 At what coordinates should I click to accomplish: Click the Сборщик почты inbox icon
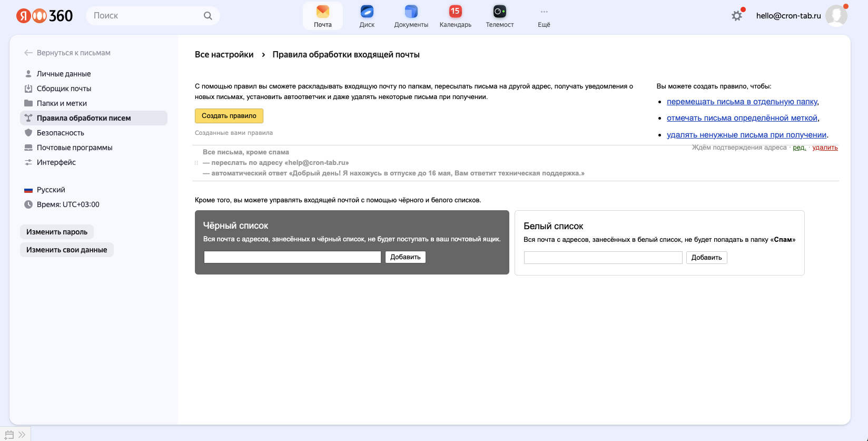tap(28, 89)
